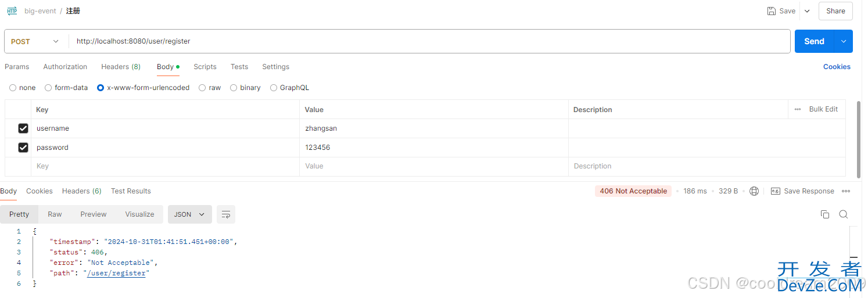The width and height of the screenshot is (868, 298).
Task: Click the wrap lines icon beside JSON
Action: click(x=226, y=214)
